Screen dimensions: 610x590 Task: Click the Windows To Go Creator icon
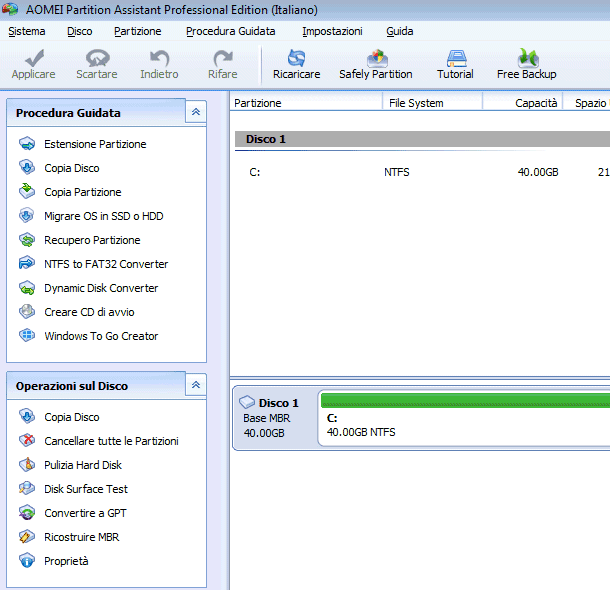[27, 335]
